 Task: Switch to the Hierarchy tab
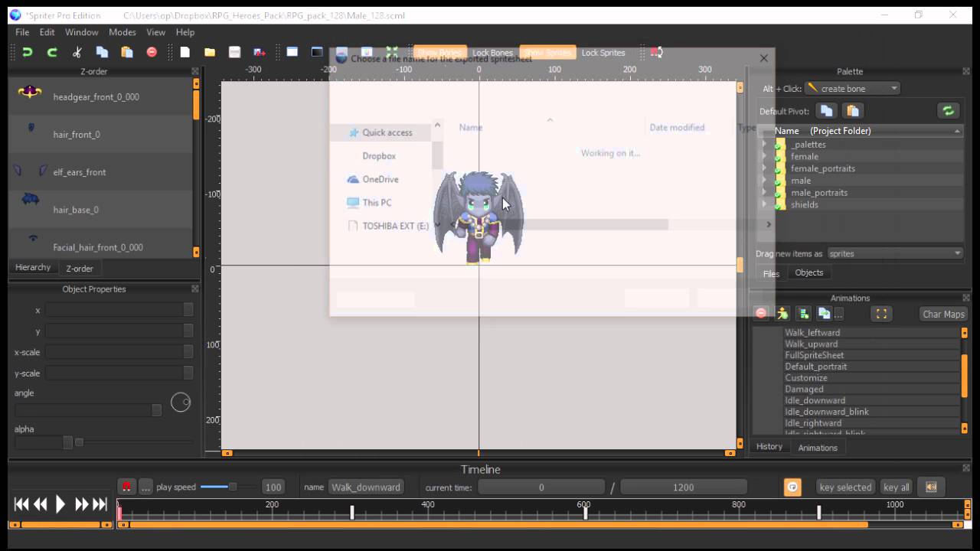[x=33, y=267]
